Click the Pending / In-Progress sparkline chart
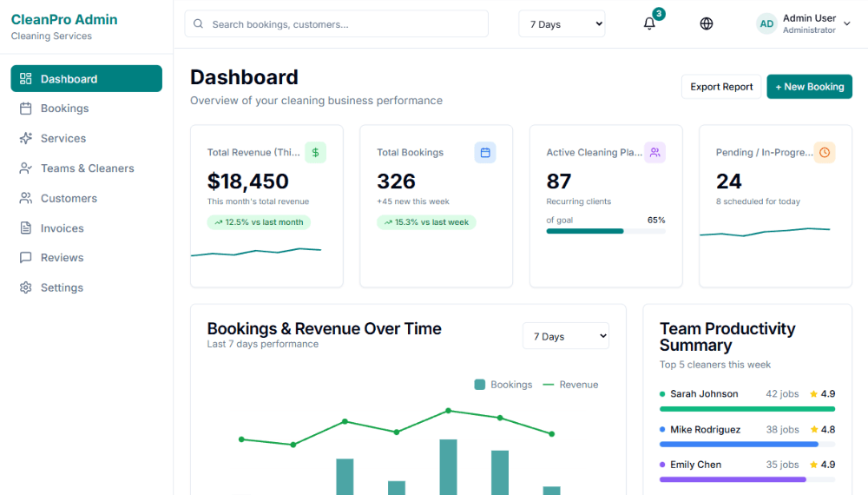868x495 pixels. point(765,232)
